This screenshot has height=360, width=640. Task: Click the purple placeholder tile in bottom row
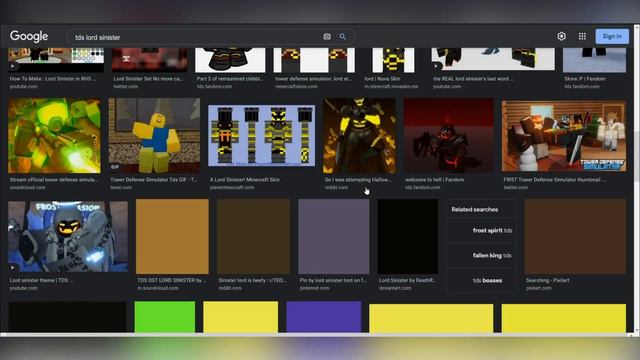[324, 317]
